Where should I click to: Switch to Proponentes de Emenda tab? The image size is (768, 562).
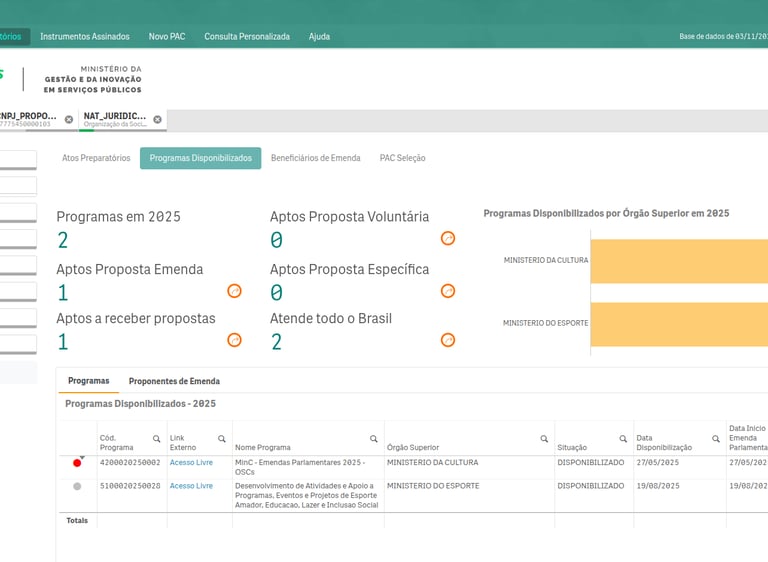(174, 381)
